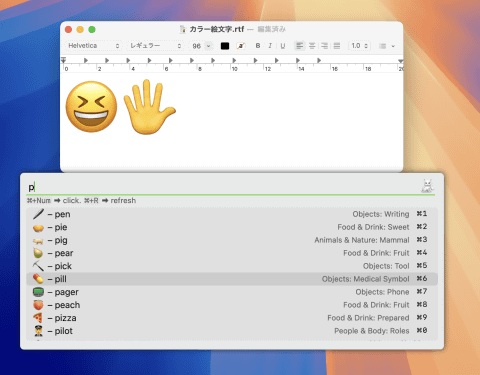Click the black text color swatch
Image resolution: width=480 pixels, height=375 pixels.
point(225,46)
